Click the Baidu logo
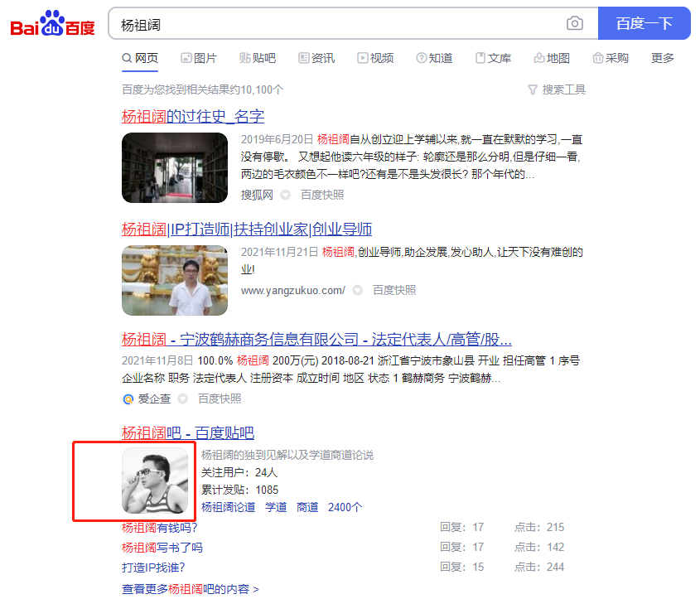The height and width of the screenshot is (599, 700). [x=53, y=24]
